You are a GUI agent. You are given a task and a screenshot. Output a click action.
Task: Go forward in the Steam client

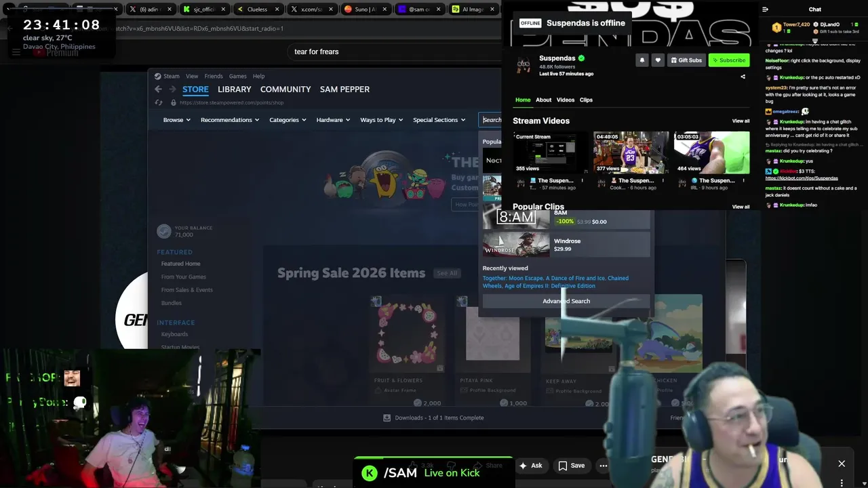point(172,89)
